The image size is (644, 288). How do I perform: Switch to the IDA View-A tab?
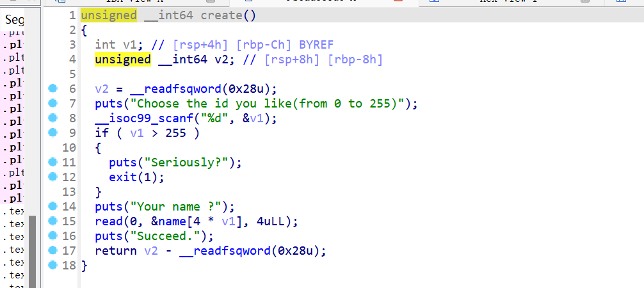tap(134, 2)
